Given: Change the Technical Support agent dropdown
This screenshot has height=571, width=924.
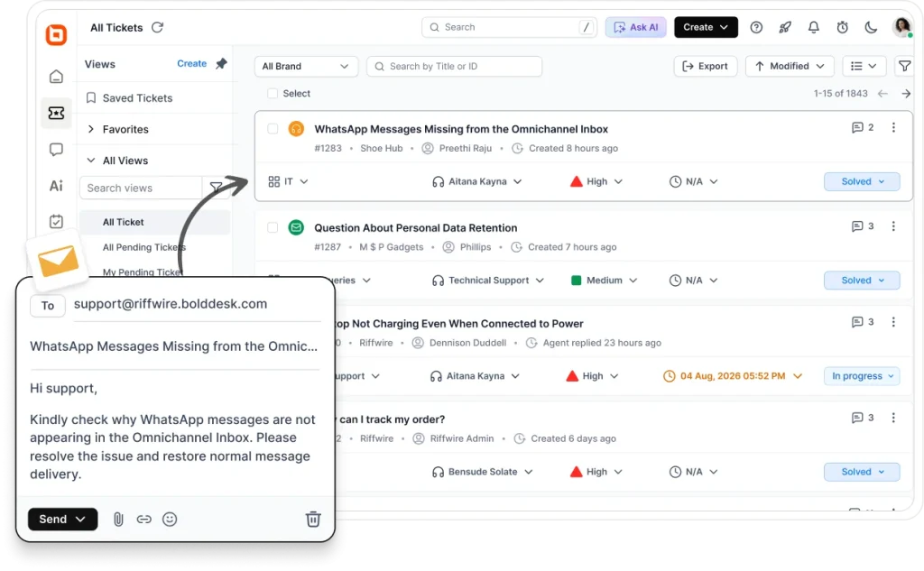Looking at the screenshot, I should pyautogui.click(x=487, y=281).
